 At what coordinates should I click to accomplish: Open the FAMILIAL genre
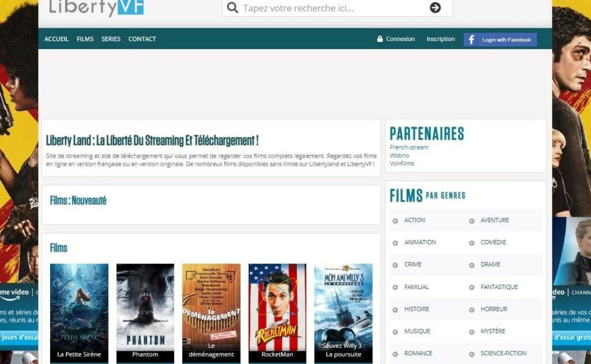[417, 287]
